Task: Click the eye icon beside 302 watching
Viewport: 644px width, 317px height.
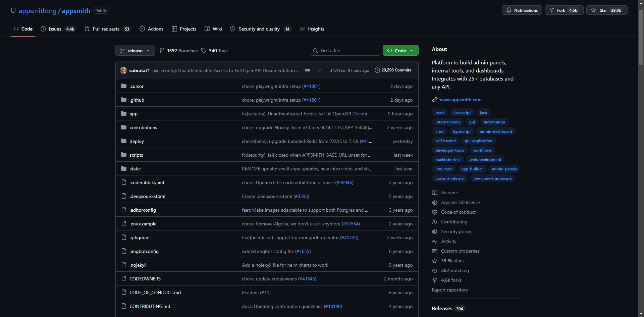Action: tap(435, 270)
